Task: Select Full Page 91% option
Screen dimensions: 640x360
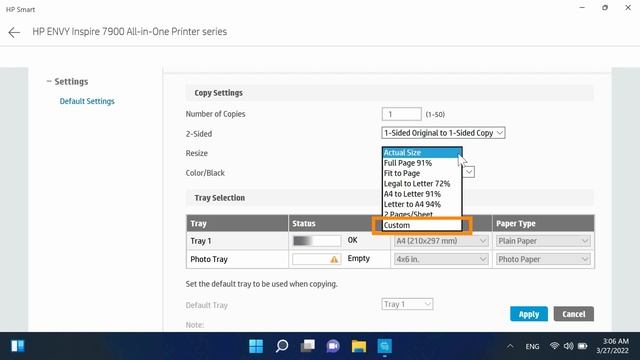Action: (x=422, y=163)
